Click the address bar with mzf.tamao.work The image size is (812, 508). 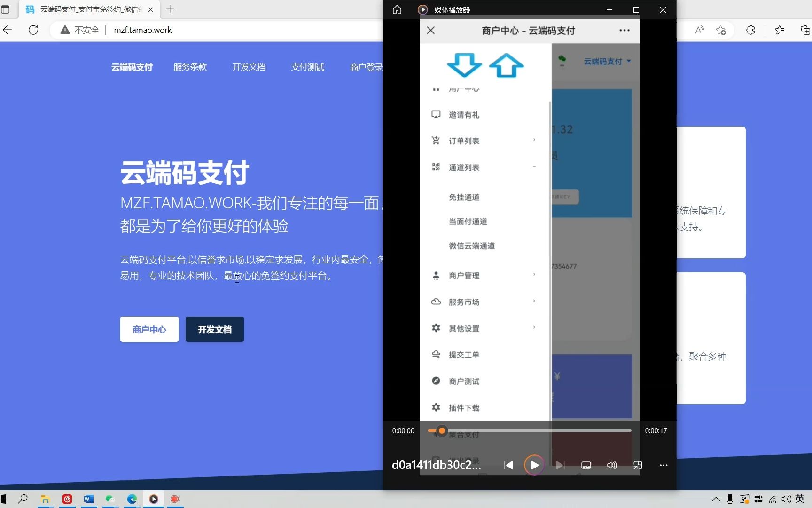143,30
